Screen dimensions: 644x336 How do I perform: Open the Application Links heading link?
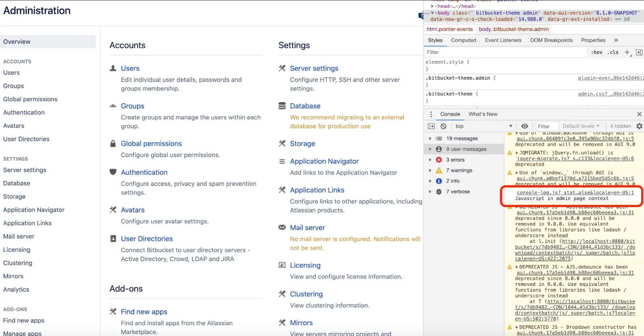coord(317,190)
